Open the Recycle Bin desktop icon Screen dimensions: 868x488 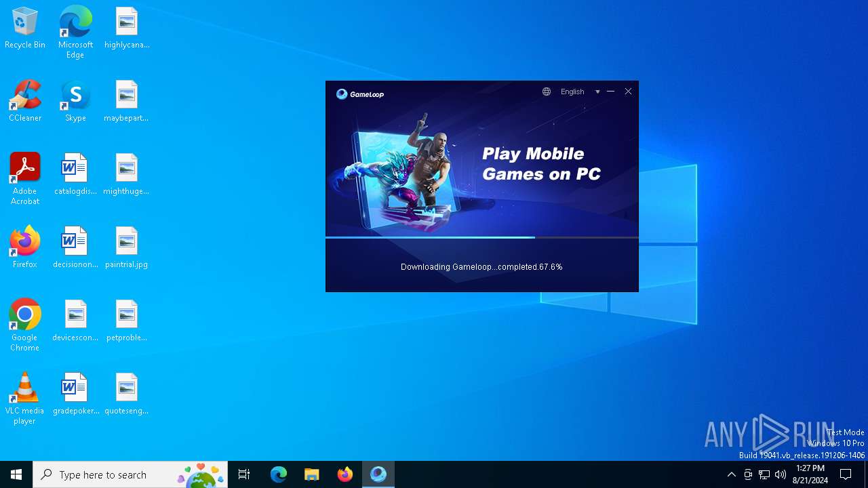tap(25, 28)
